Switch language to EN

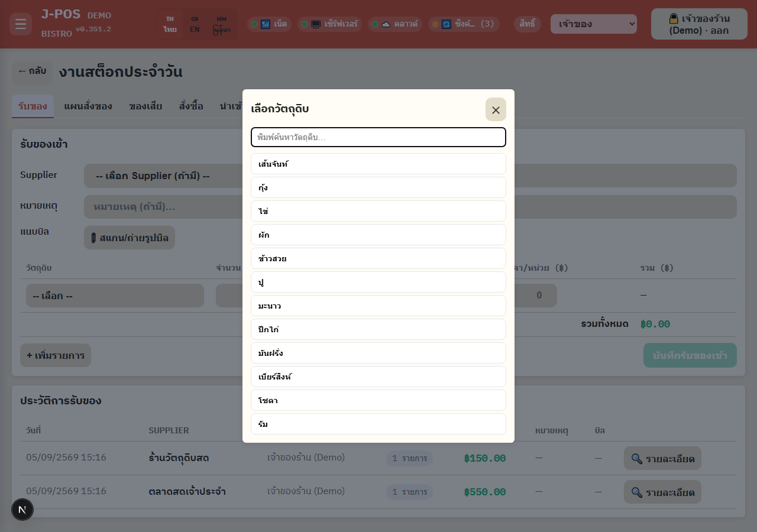click(x=195, y=24)
